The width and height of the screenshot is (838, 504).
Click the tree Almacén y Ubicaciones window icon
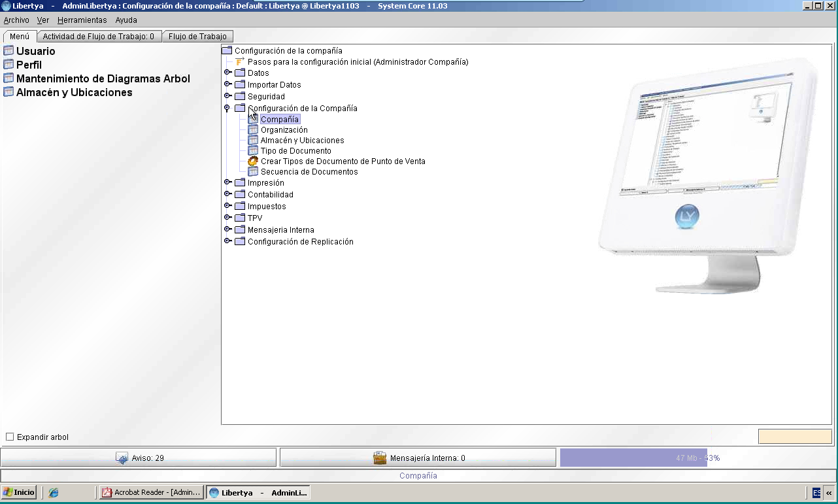click(253, 140)
